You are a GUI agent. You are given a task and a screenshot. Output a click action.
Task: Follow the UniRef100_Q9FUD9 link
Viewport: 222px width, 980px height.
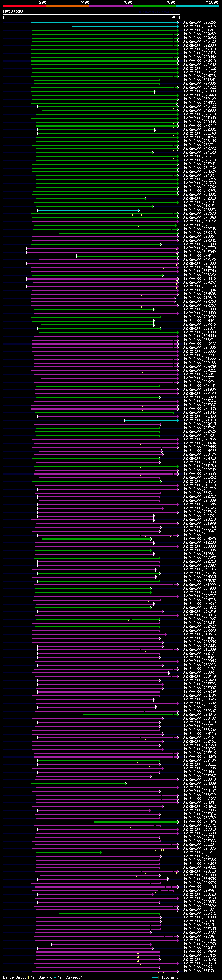point(199,500)
